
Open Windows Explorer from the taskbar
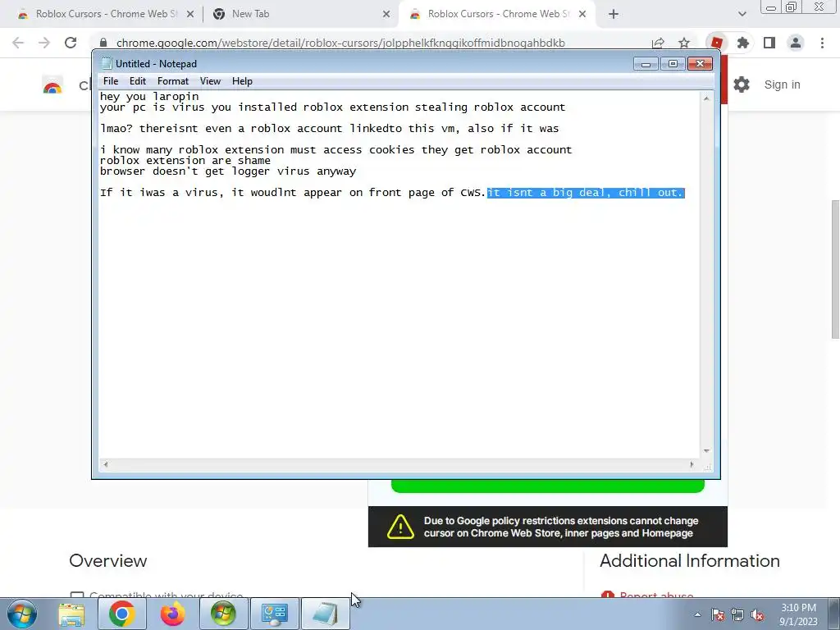coord(71,614)
